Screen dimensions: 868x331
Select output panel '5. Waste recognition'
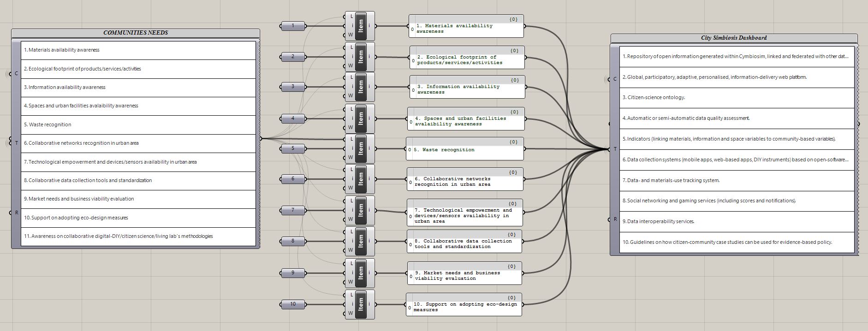465,149
